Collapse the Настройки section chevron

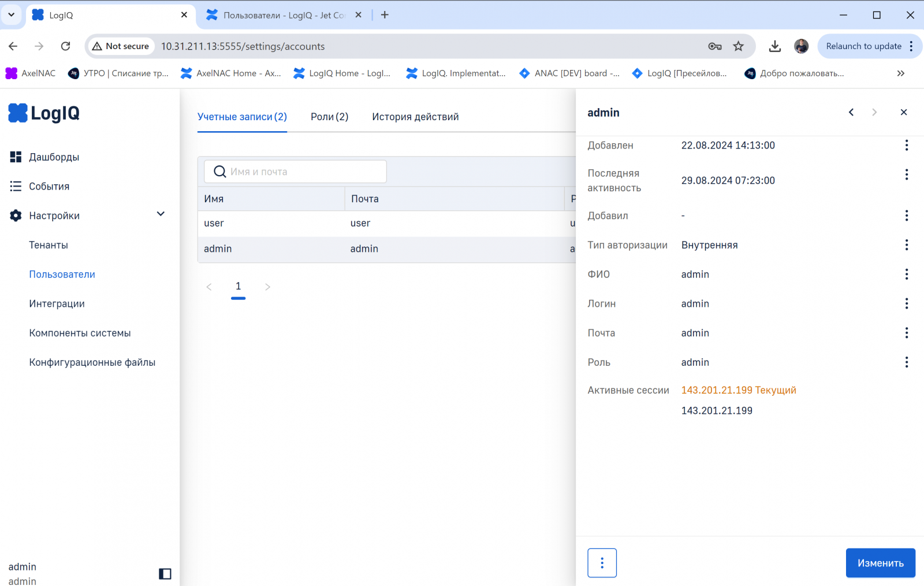pyautogui.click(x=161, y=214)
